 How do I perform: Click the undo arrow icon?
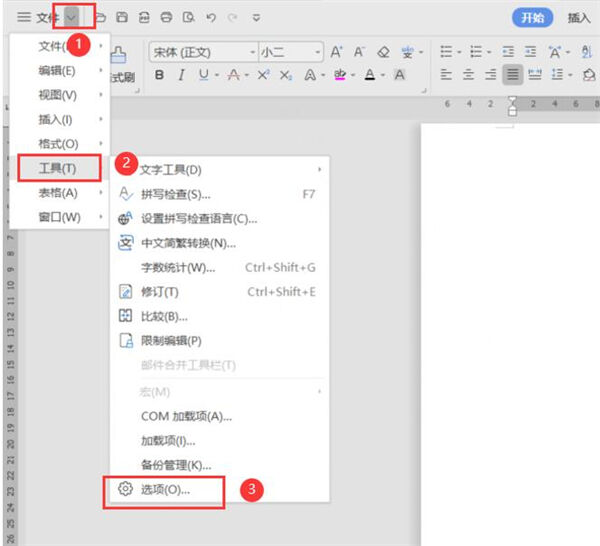click(210, 18)
